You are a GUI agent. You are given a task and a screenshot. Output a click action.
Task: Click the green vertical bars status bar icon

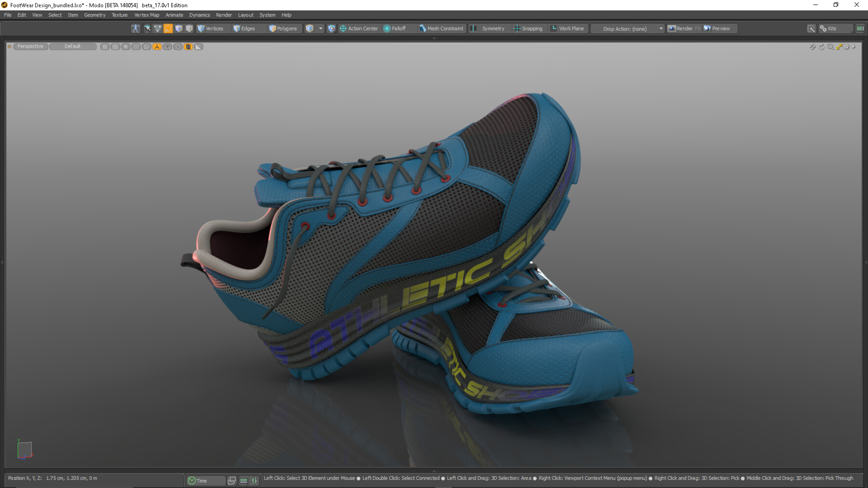click(x=255, y=480)
